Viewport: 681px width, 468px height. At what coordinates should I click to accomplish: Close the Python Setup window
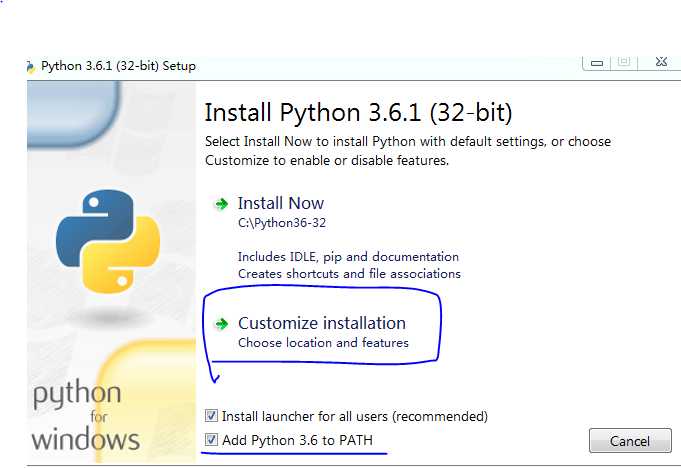tap(661, 62)
